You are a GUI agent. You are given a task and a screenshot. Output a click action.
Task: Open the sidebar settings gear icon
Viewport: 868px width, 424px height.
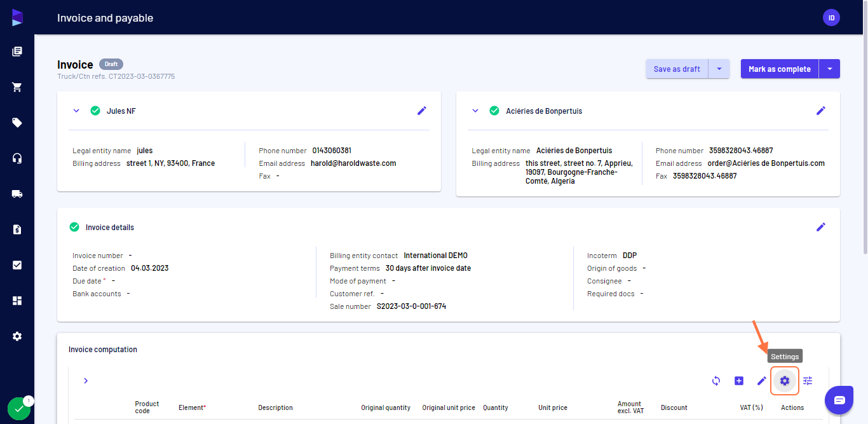(x=17, y=336)
